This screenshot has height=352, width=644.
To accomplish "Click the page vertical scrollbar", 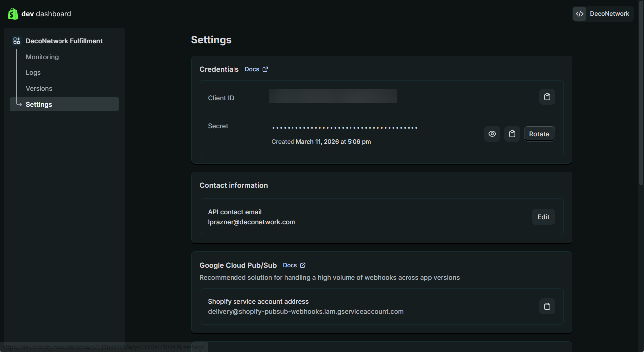I will (640, 94).
